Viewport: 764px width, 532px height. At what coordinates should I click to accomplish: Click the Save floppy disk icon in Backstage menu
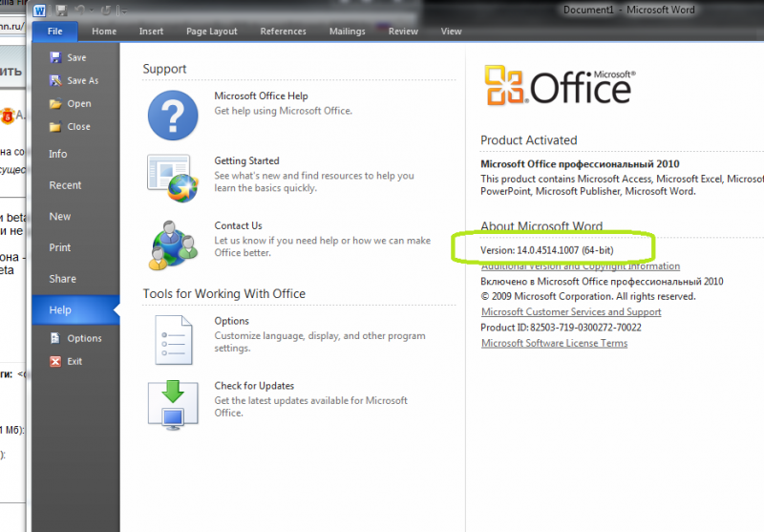(55, 57)
